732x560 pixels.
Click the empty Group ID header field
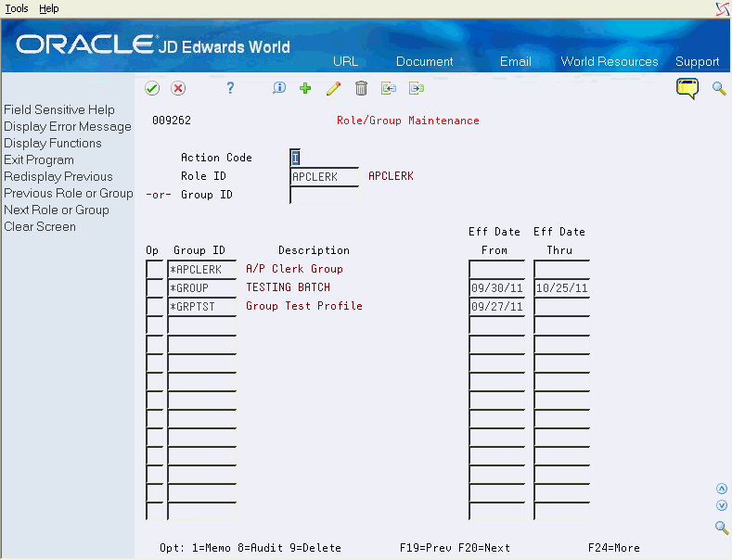coord(325,195)
